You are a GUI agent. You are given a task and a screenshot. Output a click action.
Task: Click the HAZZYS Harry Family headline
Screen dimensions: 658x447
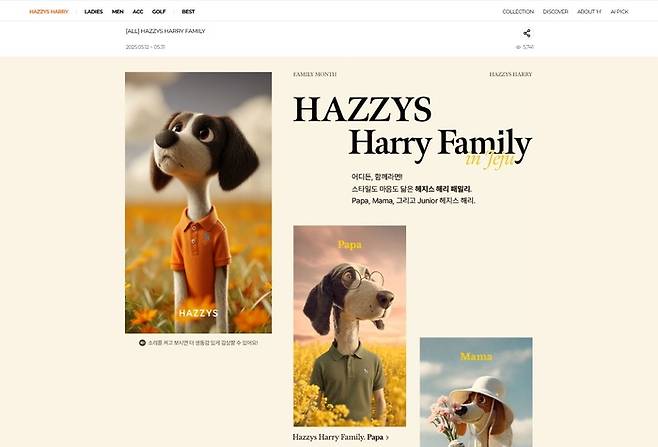tap(413, 131)
